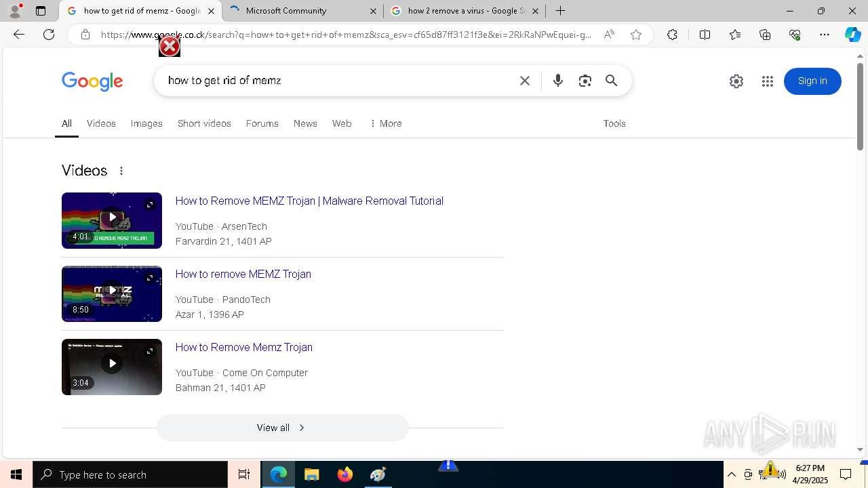This screenshot has height=488, width=868.
Task: Close the 'how 2 remove a virus' tab
Action: (536, 11)
